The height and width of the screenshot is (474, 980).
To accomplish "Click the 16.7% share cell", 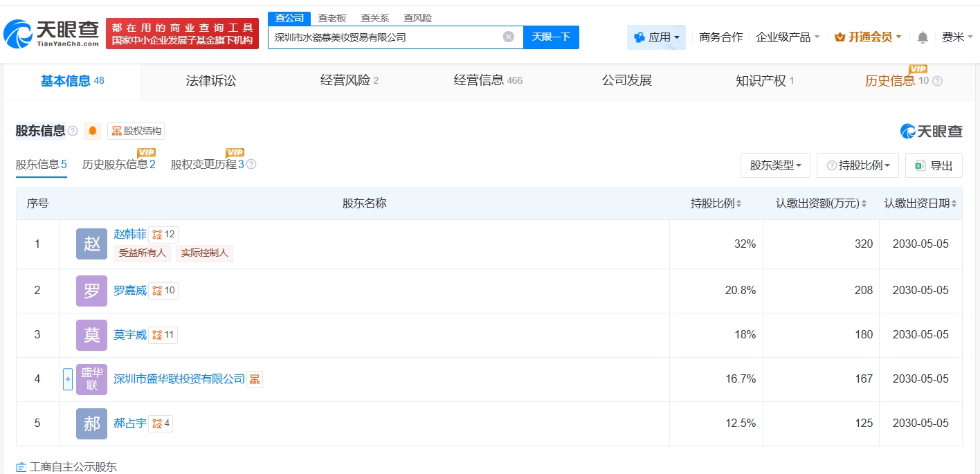I will [x=716, y=379].
